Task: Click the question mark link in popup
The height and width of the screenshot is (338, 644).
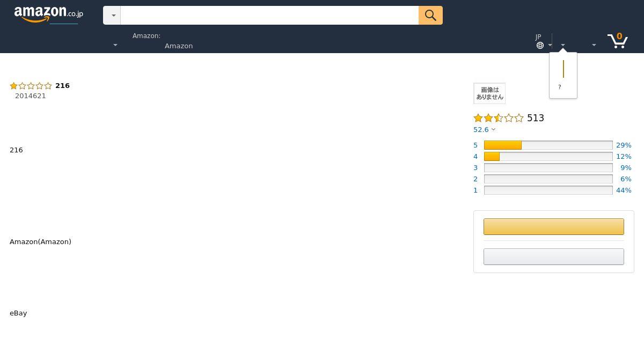Action: pos(560,87)
